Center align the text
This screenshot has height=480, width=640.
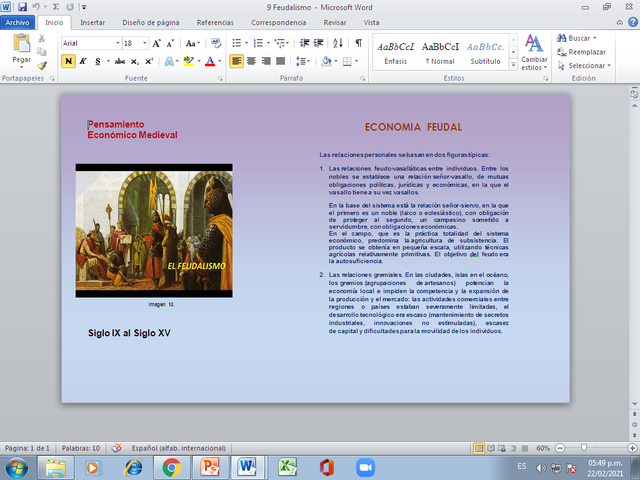point(251,61)
